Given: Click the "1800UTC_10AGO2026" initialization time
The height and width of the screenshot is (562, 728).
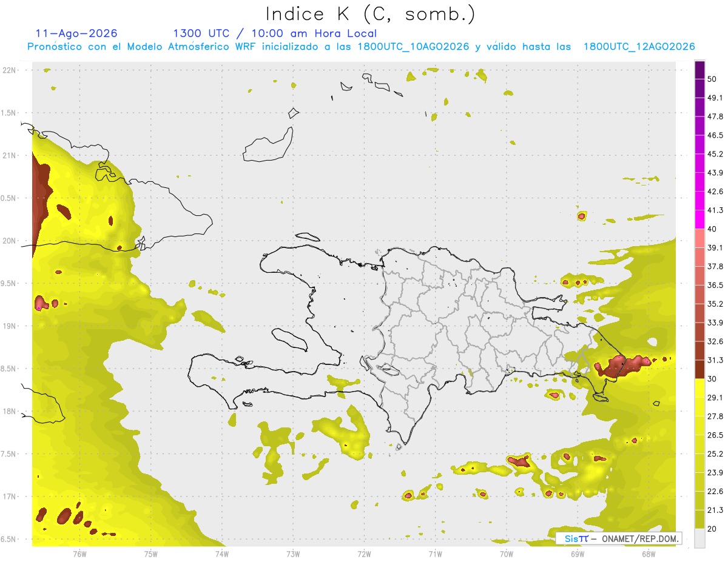Looking at the screenshot, I should click(414, 47).
